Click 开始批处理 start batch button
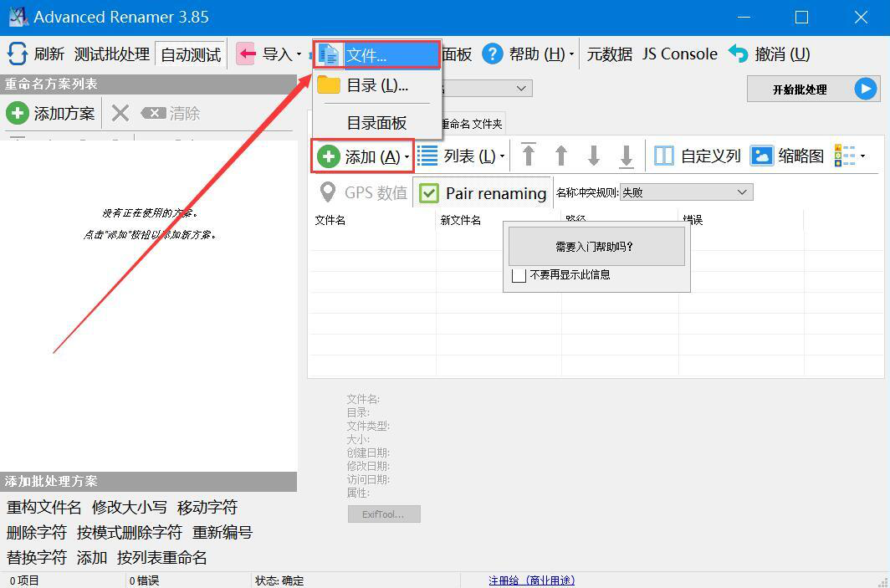This screenshot has height=588, width=890. (813, 89)
